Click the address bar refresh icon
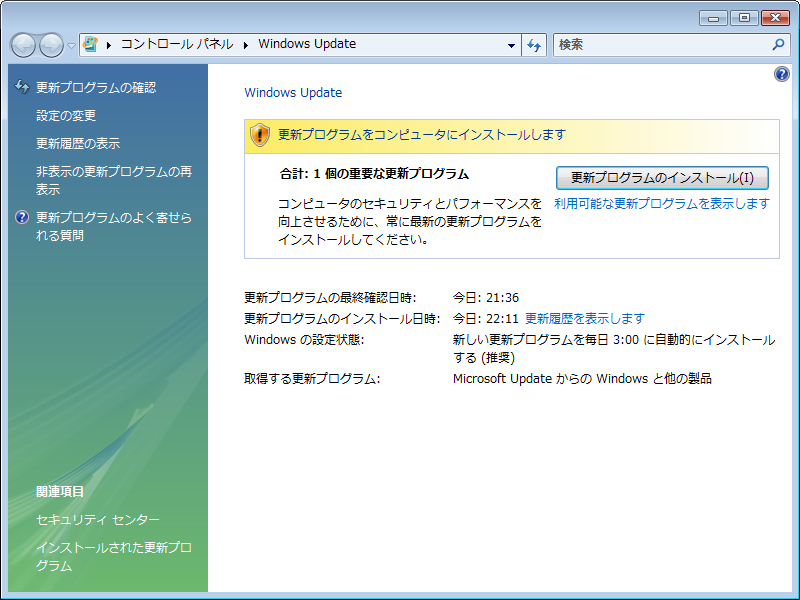The height and width of the screenshot is (600, 800). coord(534,45)
